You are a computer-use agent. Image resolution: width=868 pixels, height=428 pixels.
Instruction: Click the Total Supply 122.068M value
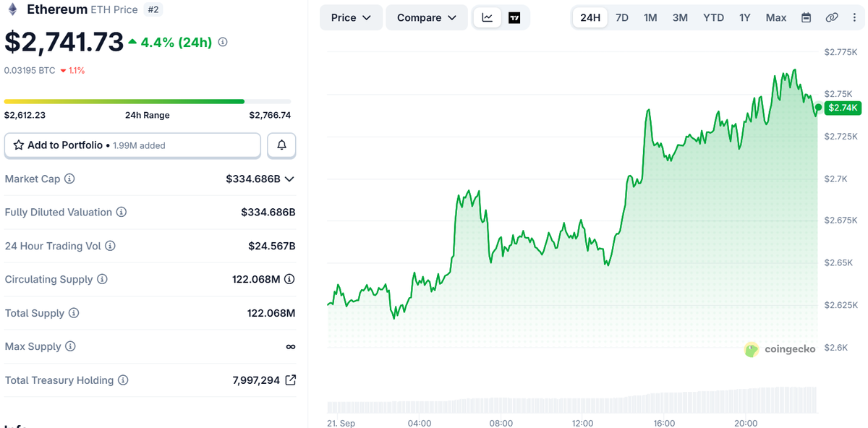point(271,313)
